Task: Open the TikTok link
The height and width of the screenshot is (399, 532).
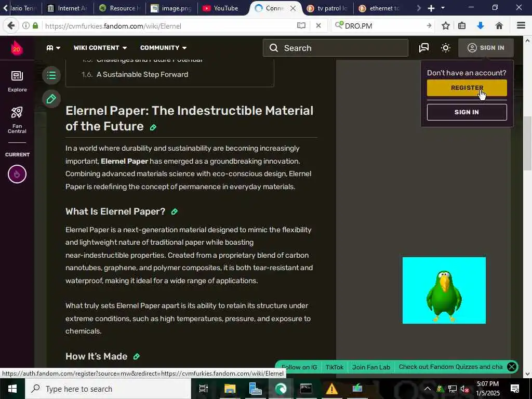Action: (x=335, y=367)
